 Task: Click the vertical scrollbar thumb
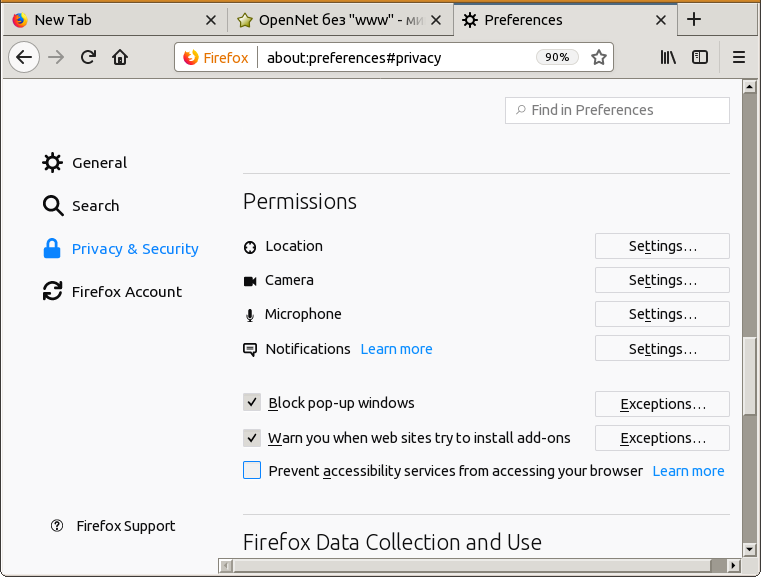pos(750,372)
